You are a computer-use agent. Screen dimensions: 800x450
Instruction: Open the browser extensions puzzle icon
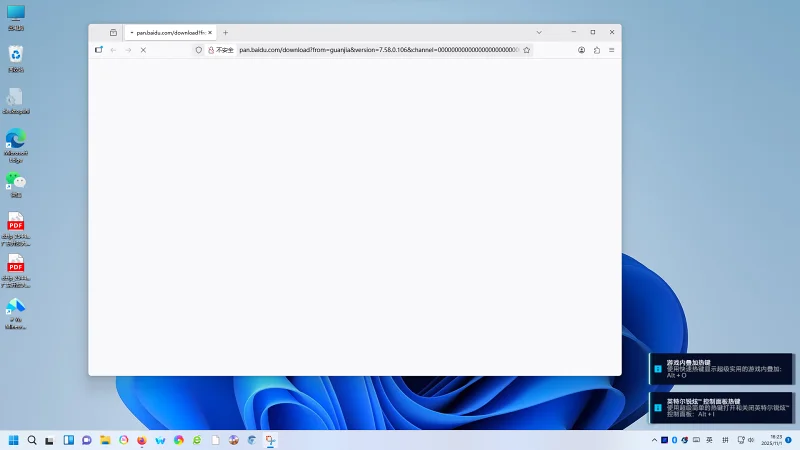597,50
